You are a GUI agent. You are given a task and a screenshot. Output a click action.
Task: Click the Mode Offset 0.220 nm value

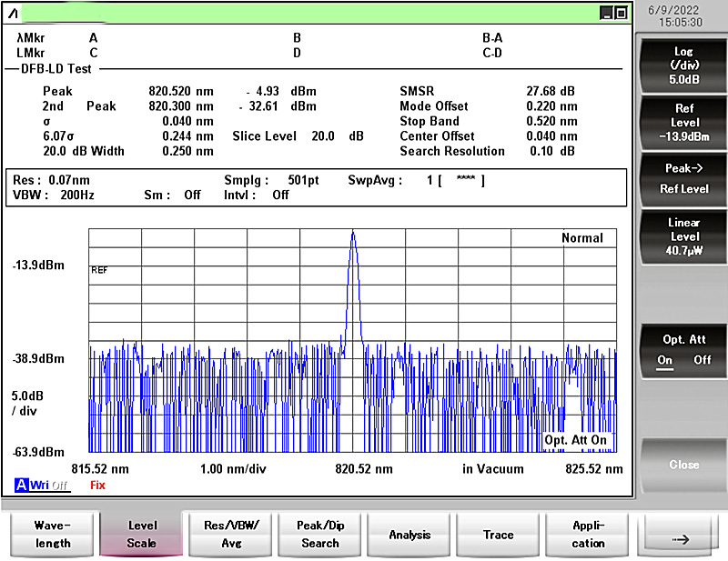point(551,106)
